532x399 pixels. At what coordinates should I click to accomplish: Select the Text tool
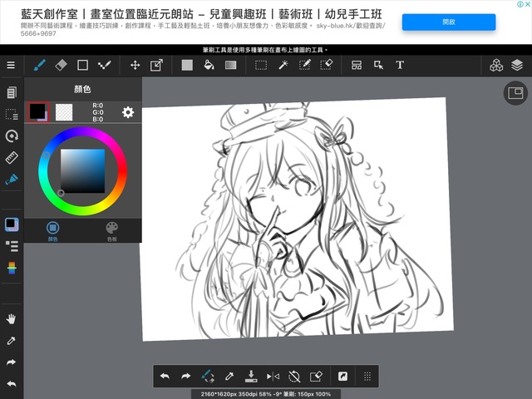[x=400, y=65]
